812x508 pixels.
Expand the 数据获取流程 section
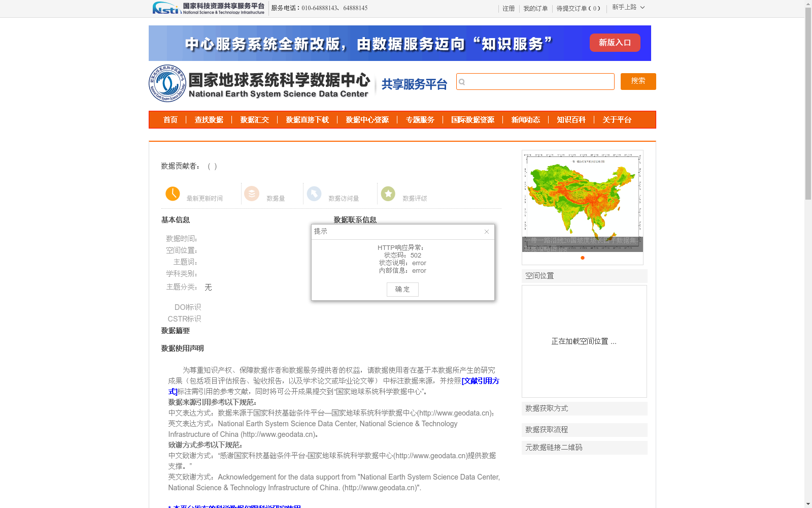[x=585, y=430]
